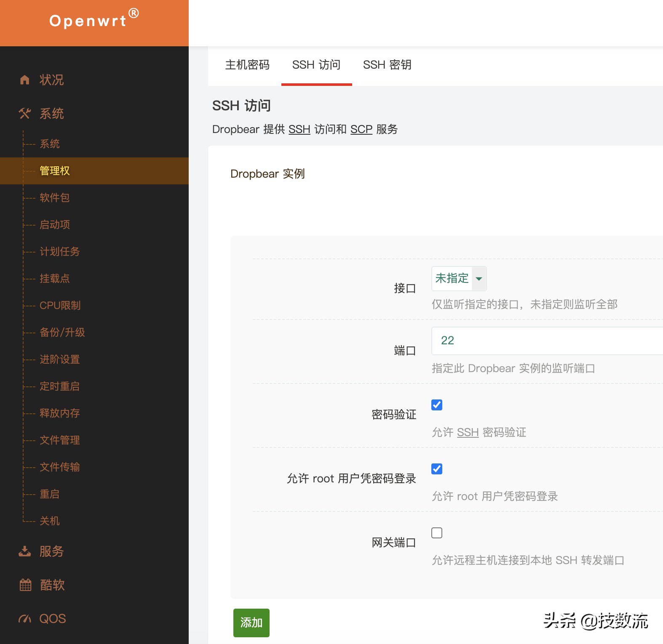Click the download icon next to 服务
Viewport: 663px width, 644px height.
pyautogui.click(x=25, y=551)
